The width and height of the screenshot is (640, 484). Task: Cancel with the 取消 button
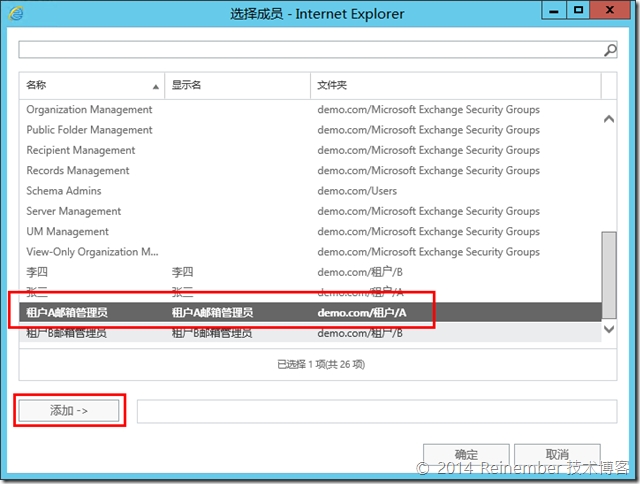point(557,454)
